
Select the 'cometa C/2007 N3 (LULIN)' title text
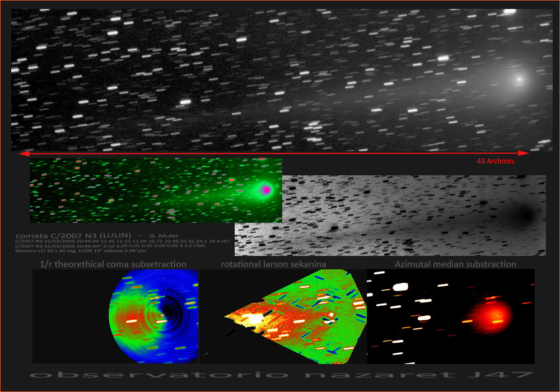(74, 235)
